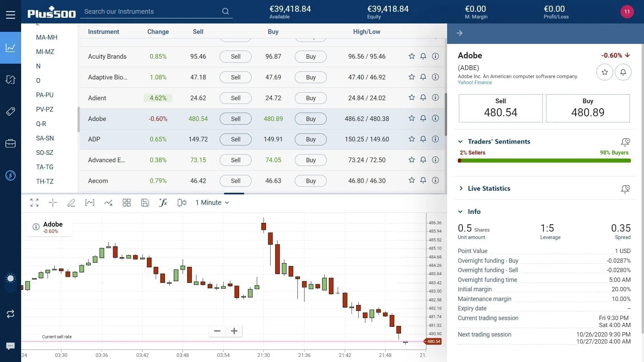Open the funds management dollar icon
The image size is (644, 362).
coord(10,175)
